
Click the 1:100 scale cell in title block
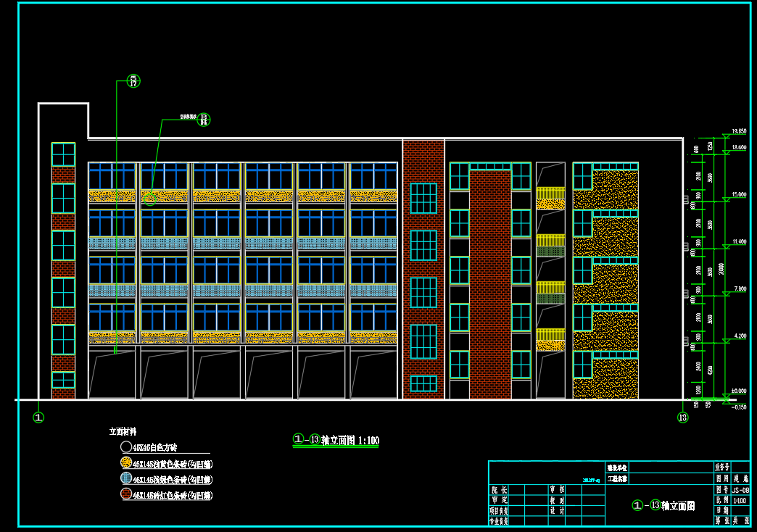point(740,501)
